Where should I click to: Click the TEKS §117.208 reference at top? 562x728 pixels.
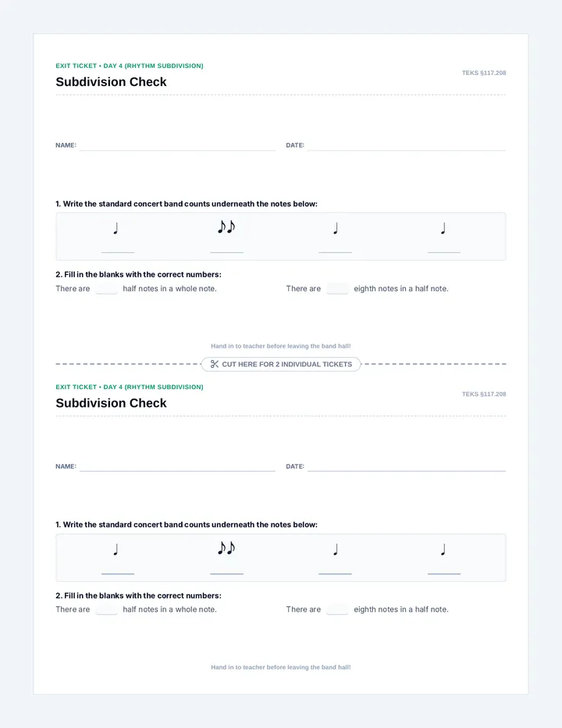coord(484,73)
